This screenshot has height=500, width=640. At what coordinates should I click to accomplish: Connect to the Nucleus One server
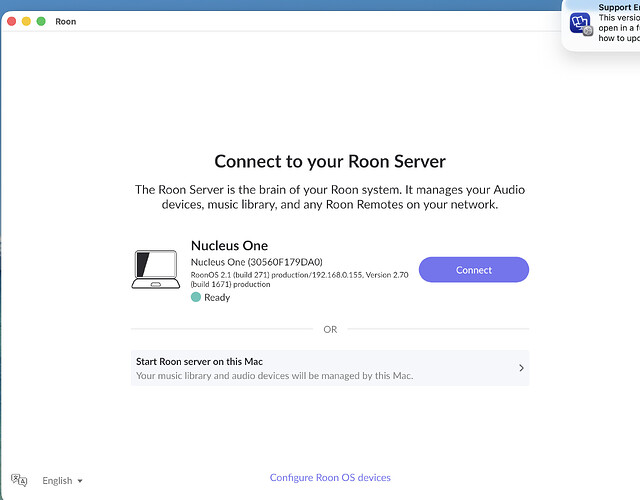pos(473,269)
